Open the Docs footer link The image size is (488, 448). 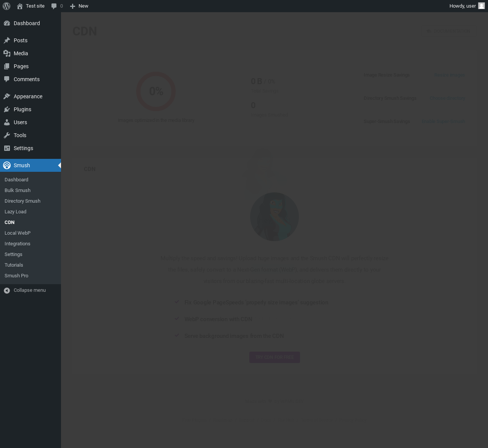pos(266,420)
